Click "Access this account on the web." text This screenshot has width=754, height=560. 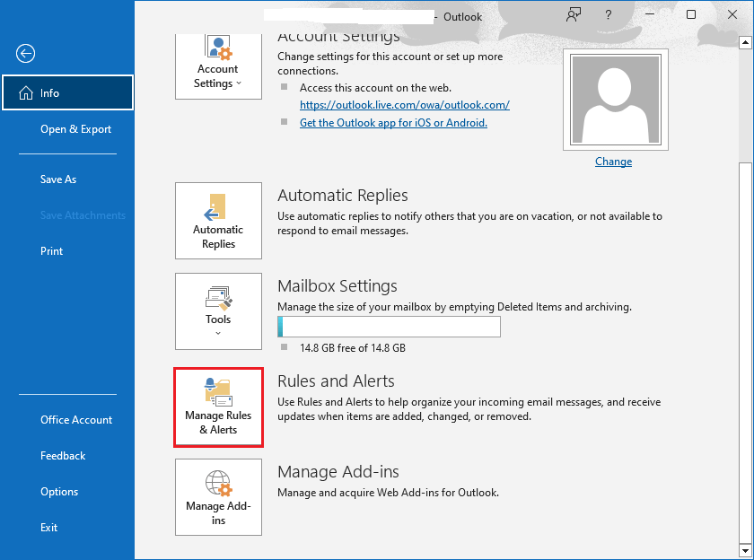click(x=375, y=88)
